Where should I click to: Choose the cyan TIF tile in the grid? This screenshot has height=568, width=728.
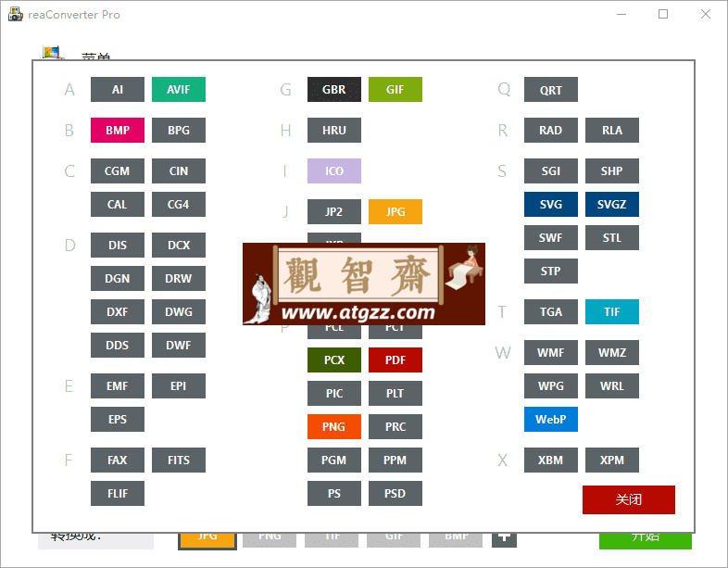click(612, 311)
